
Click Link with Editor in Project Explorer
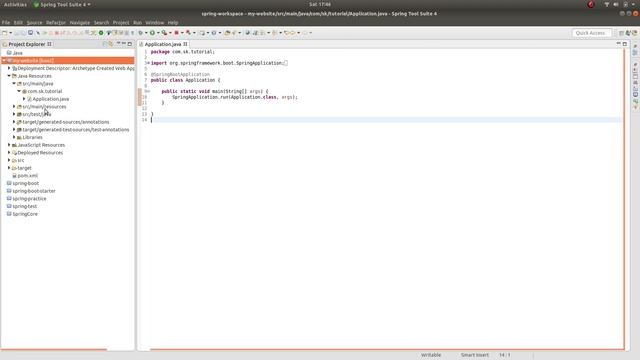[x=111, y=44]
